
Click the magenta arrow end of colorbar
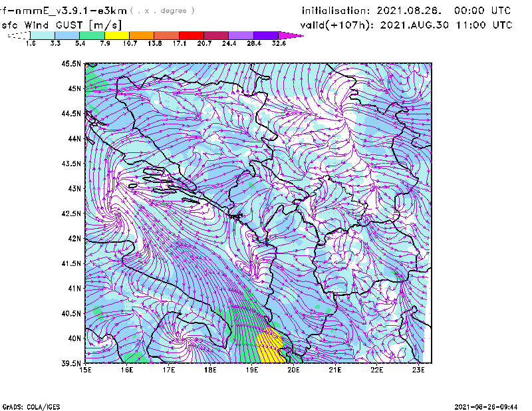tap(291, 35)
